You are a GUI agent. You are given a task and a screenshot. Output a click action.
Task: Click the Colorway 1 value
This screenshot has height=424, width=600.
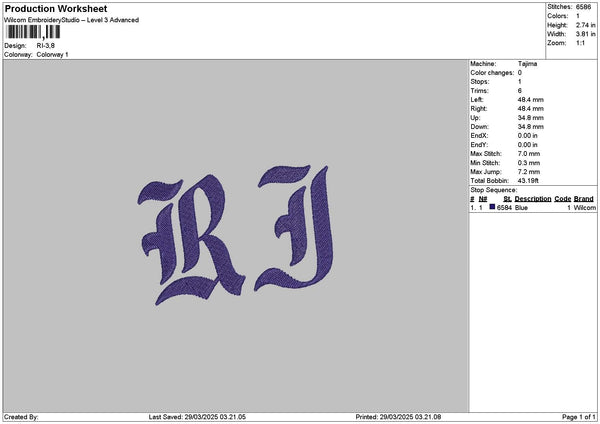[x=52, y=54]
